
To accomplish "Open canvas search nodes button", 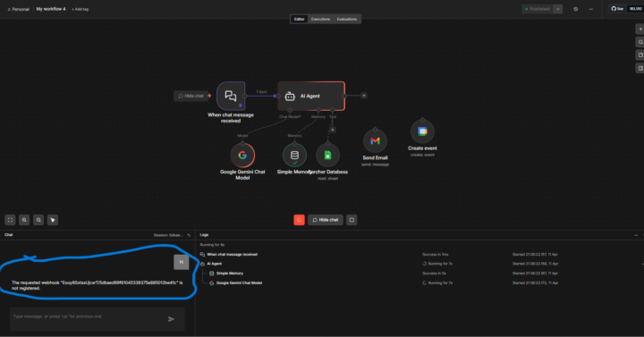I will tap(640, 42).
